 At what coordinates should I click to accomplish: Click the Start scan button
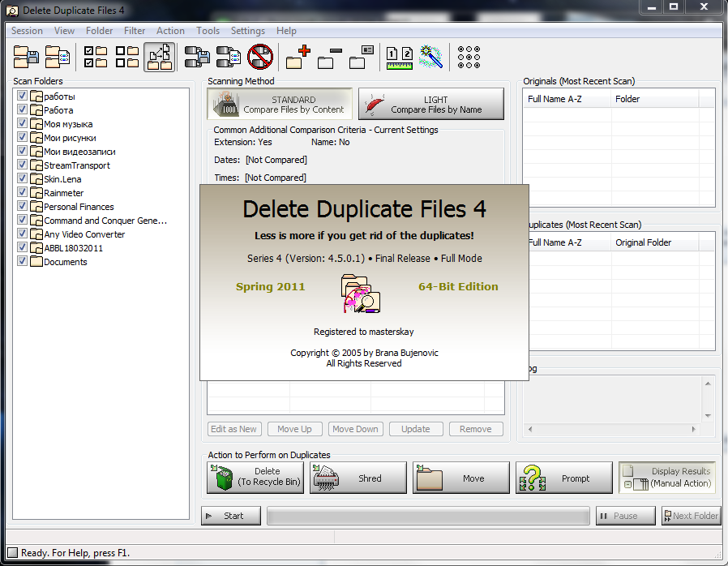231,516
